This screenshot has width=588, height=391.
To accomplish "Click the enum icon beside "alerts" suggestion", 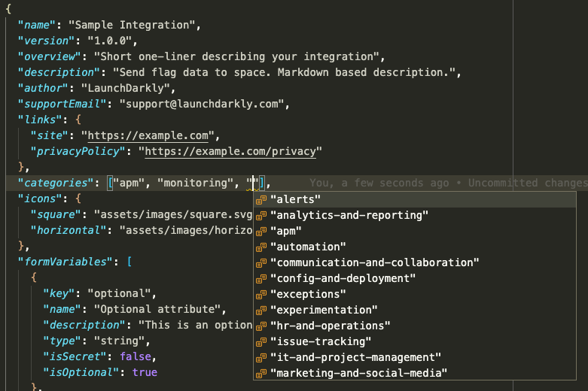I will (x=261, y=200).
